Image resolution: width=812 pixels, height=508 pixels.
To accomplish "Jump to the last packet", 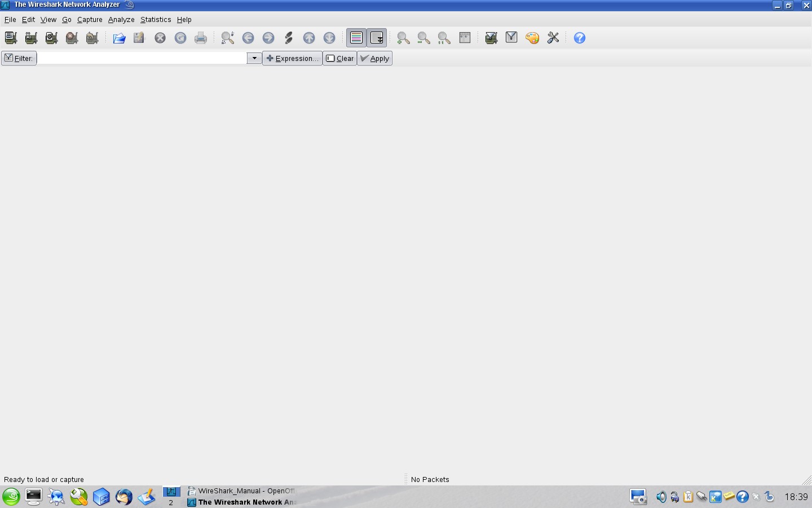I will click(x=329, y=38).
